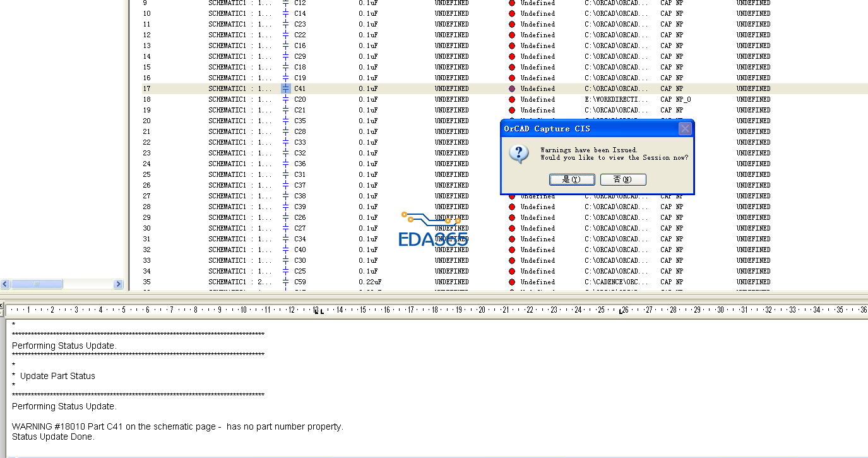868x458 pixels.
Task: Click the WARNING #18010 line in the session log
Action: (x=177, y=426)
